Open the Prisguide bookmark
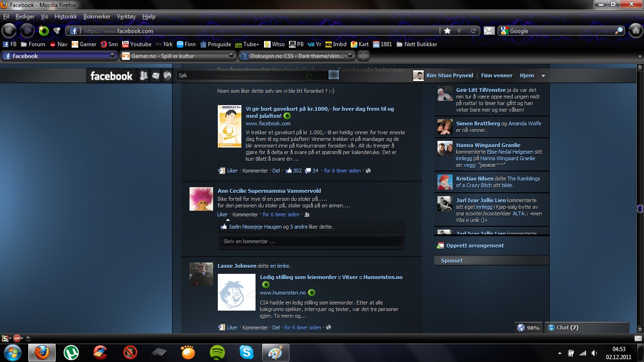The width and height of the screenshot is (644, 362). tap(216, 44)
